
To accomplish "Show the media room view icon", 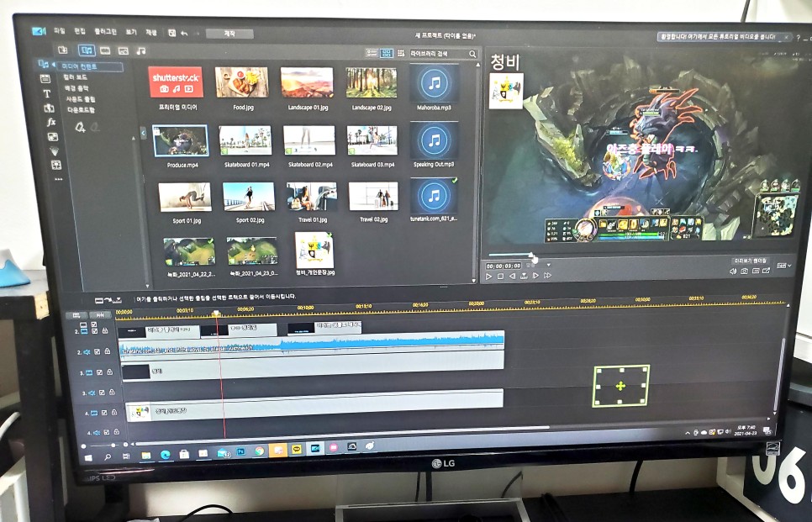I will [87, 50].
